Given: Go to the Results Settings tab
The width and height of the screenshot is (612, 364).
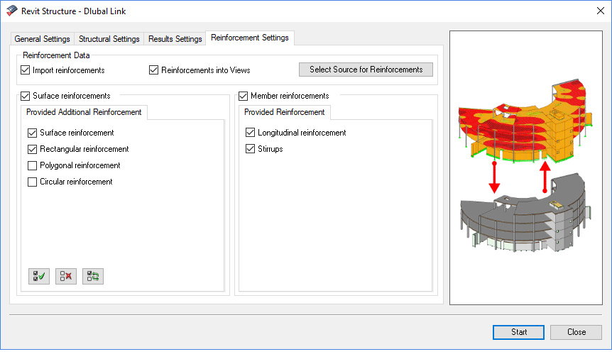Looking at the screenshot, I should (175, 39).
